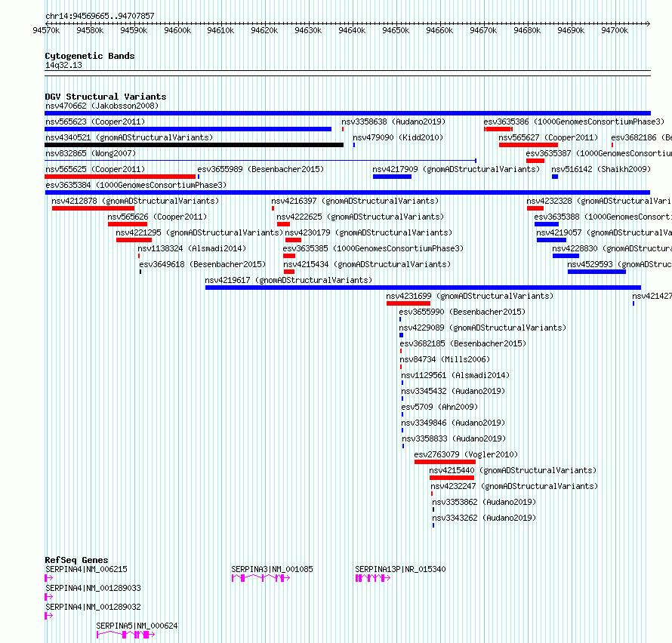Select the blue nsv4529593 variant bar
672x643 pixels.
[x=597, y=272]
